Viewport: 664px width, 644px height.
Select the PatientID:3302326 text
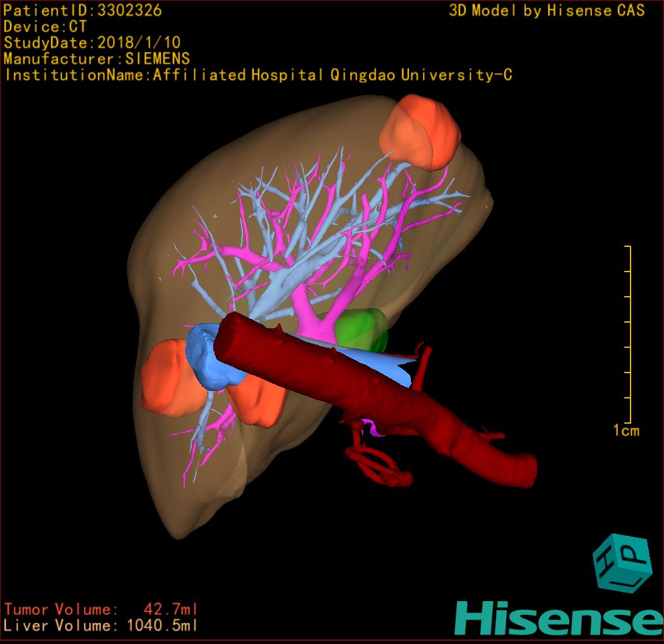pos(83,11)
